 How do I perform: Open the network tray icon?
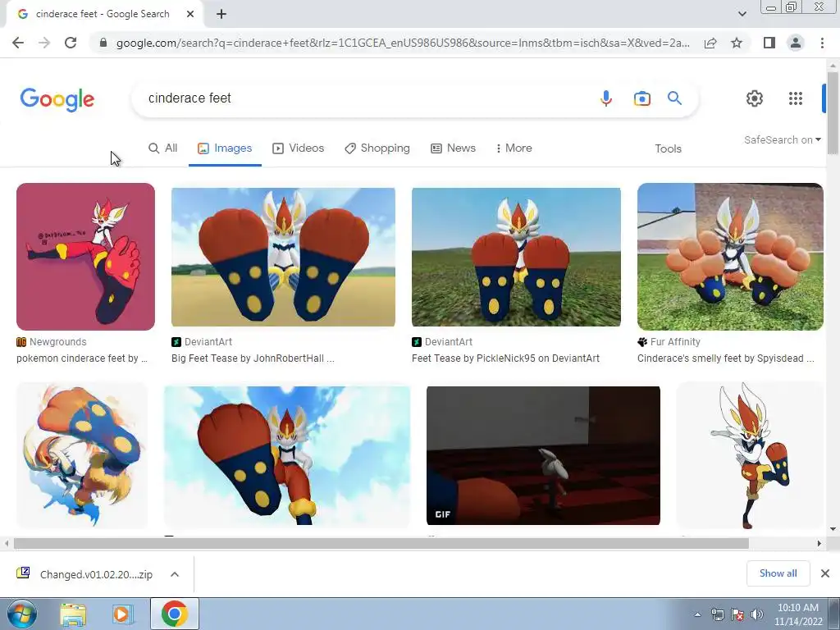coord(717,614)
